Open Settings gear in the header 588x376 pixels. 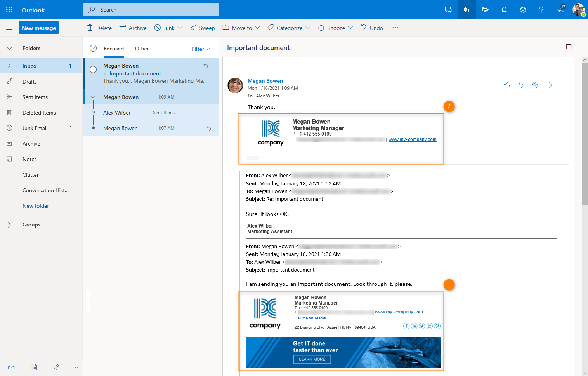[523, 10]
